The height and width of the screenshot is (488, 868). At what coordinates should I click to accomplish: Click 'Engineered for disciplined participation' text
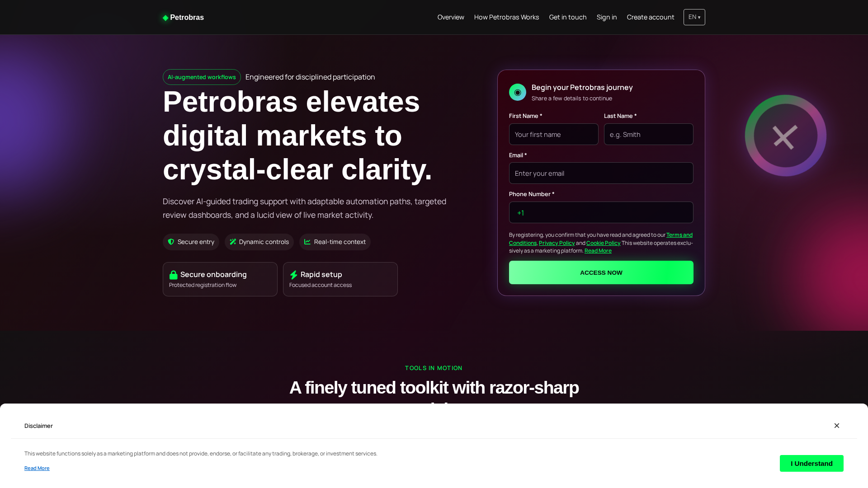(x=310, y=77)
